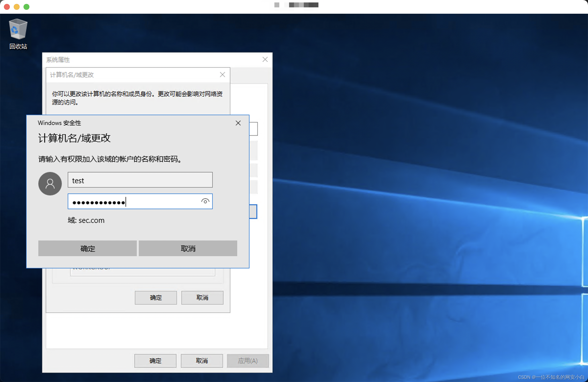Focus the password input field

point(140,202)
